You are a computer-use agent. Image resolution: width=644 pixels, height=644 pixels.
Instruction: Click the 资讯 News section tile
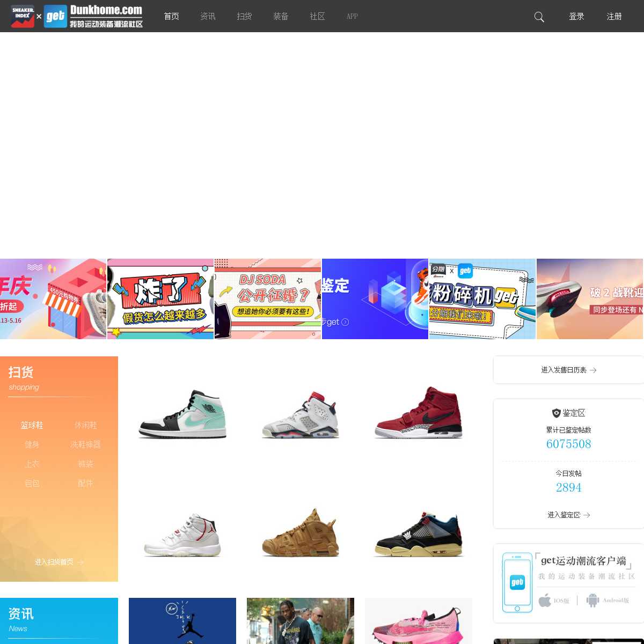pos(59,621)
